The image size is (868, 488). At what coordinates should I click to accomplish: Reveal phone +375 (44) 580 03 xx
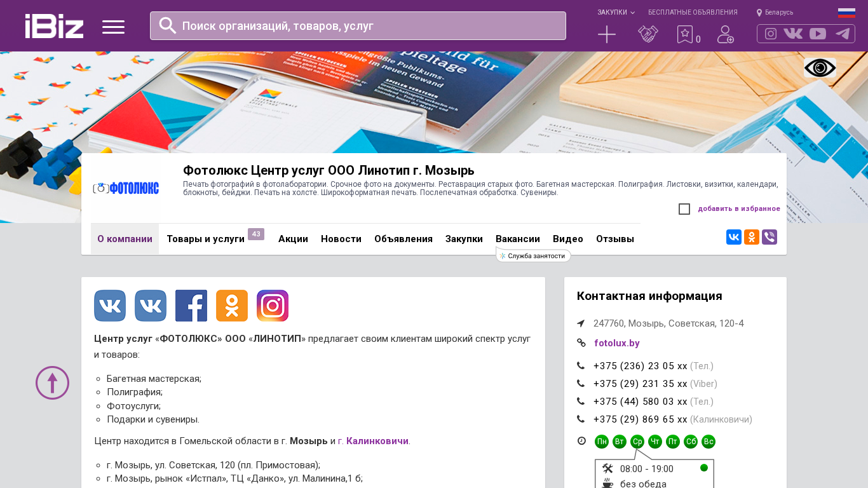tap(641, 402)
